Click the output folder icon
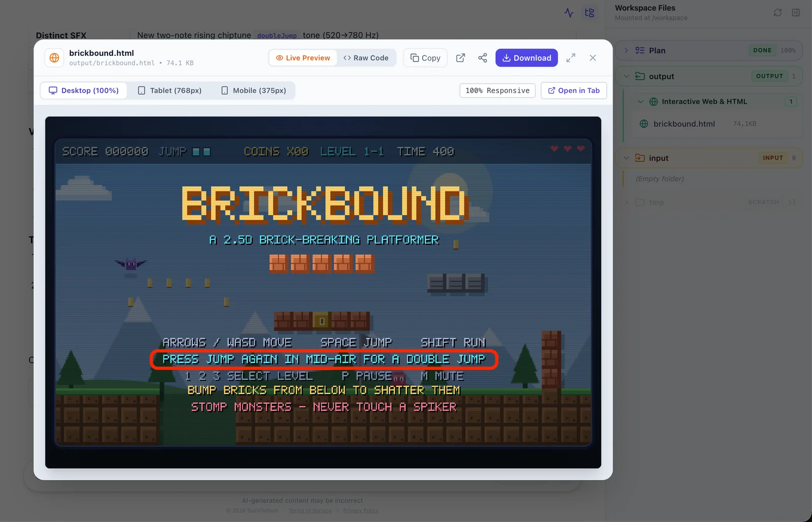The width and height of the screenshot is (812, 522). pos(640,76)
